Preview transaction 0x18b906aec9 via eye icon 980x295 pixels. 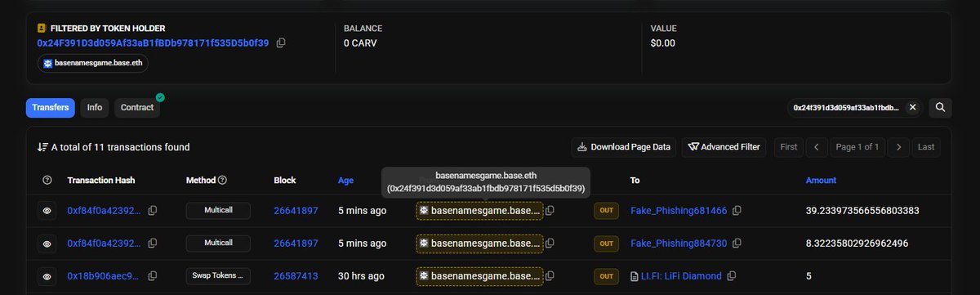point(47,276)
